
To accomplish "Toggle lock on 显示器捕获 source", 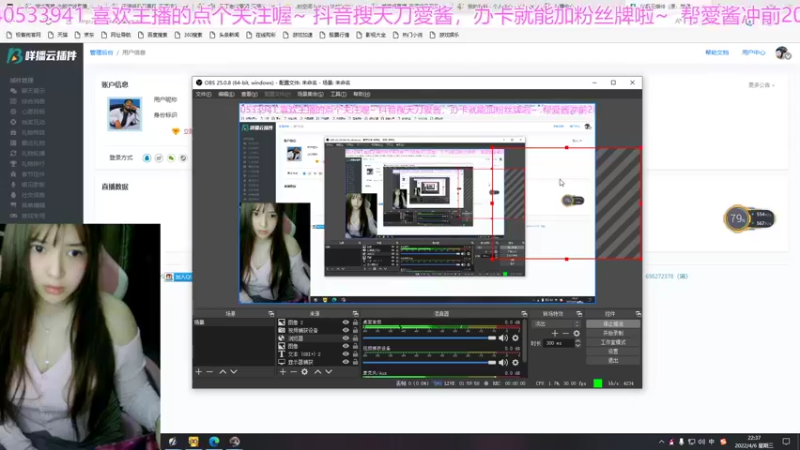I will click(x=355, y=362).
